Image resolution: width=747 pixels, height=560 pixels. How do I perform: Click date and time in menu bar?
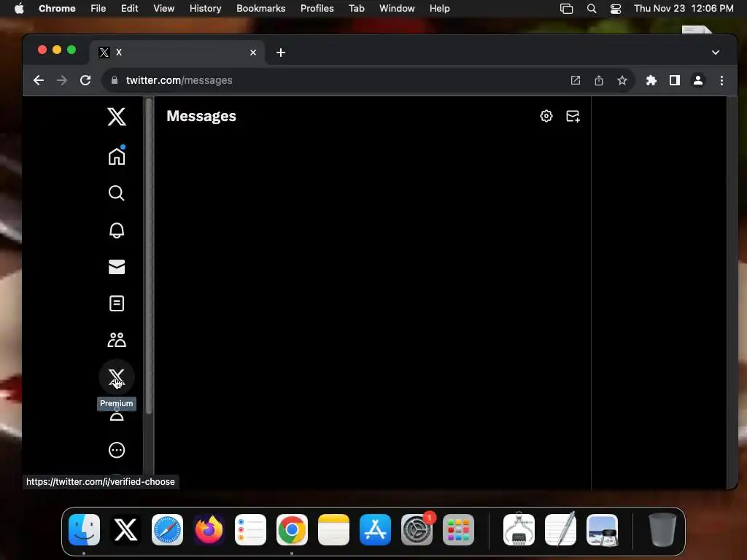point(684,8)
